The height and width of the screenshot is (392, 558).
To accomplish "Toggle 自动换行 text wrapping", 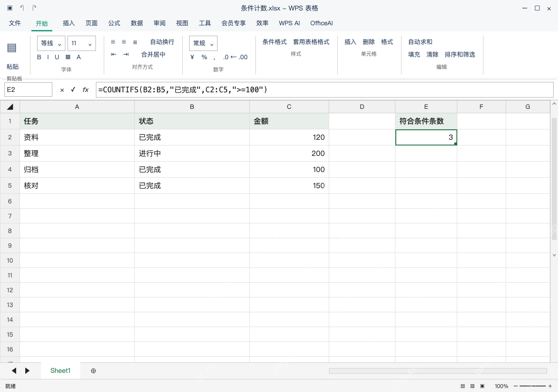I will pyautogui.click(x=162, y=42).
